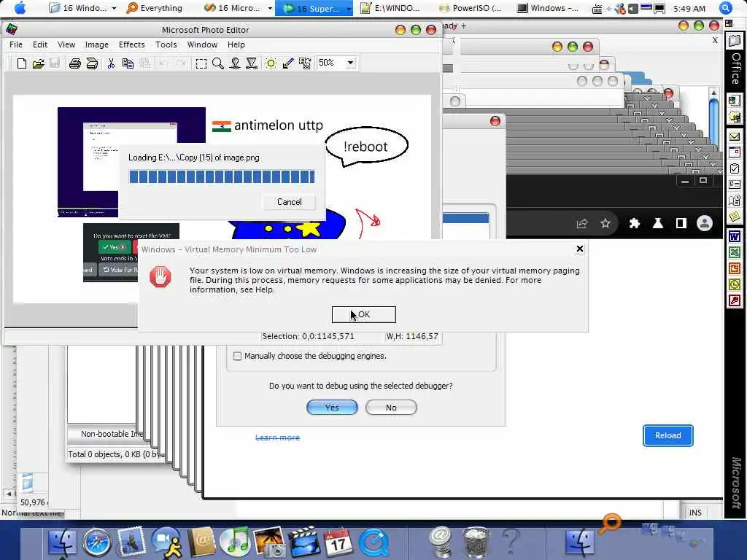Click the Apple menu logo
747x560 pixels.
click(20, 7)
